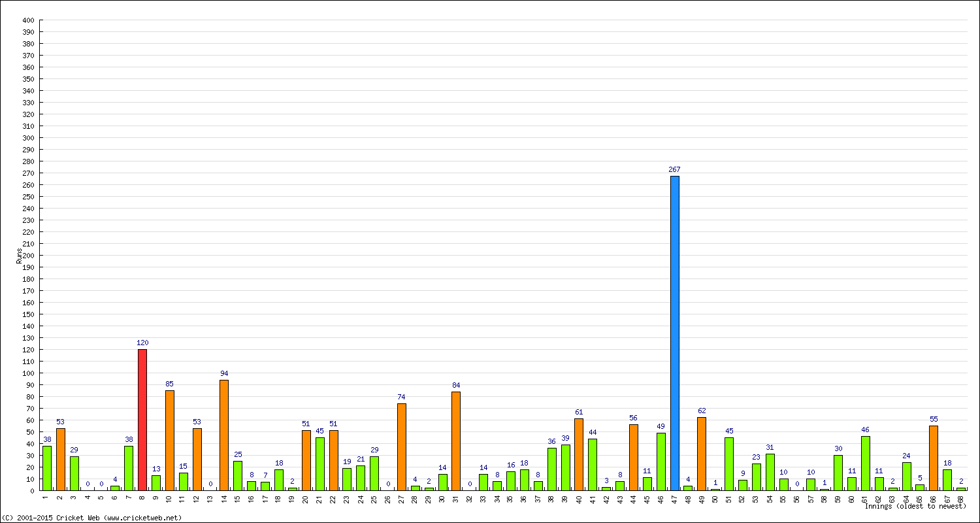Click the green bar for innings 7
This screenshot has height=523, width=980.
(129, 468)
